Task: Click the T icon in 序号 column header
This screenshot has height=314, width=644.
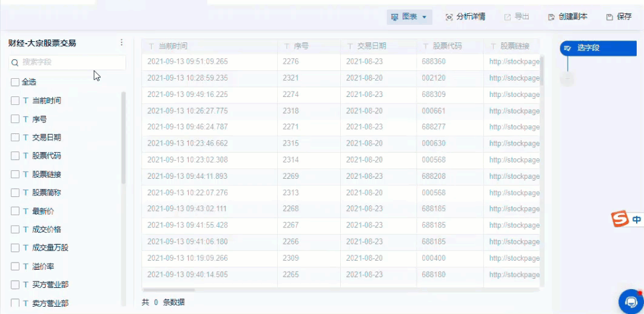Action: point(287,47)
